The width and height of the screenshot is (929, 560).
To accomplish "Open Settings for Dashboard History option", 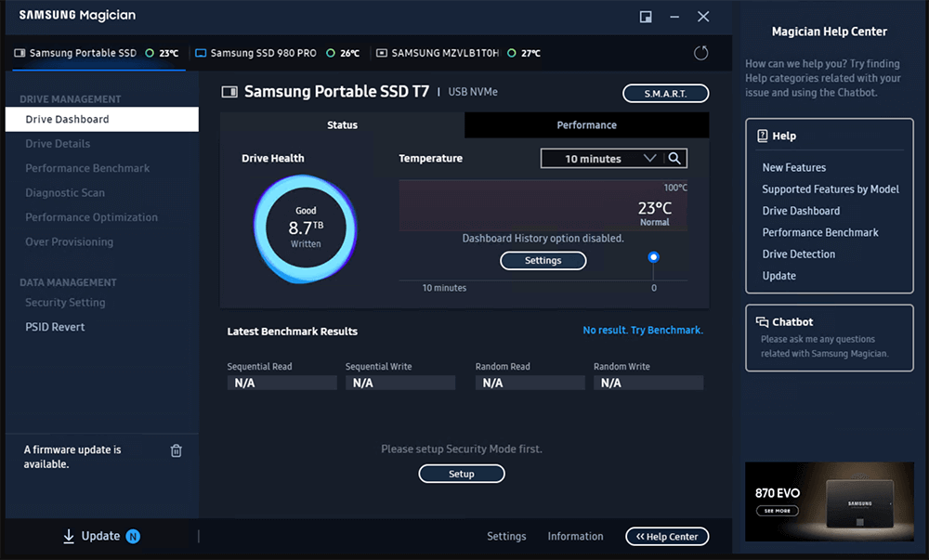I will [x=543, y=260].
